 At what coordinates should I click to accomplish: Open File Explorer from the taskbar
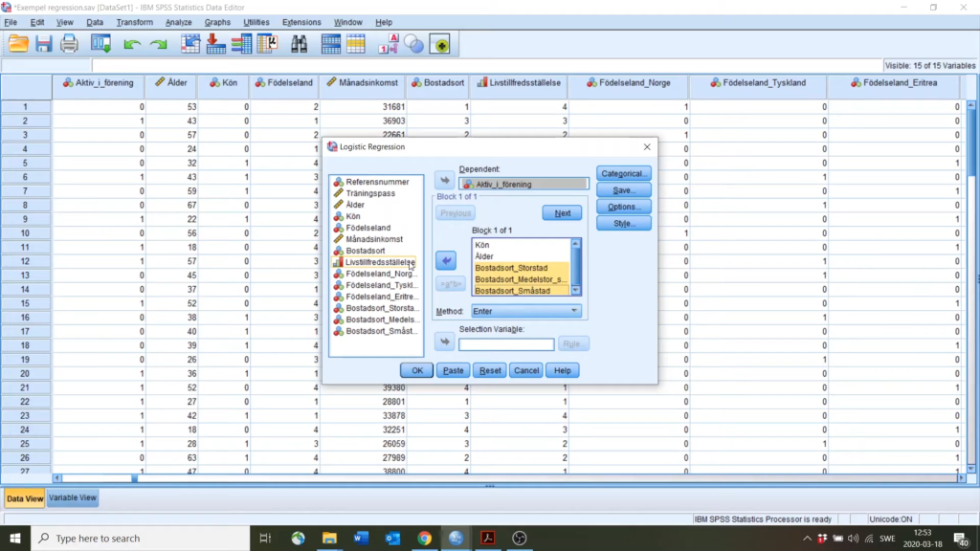coord(329,538)
